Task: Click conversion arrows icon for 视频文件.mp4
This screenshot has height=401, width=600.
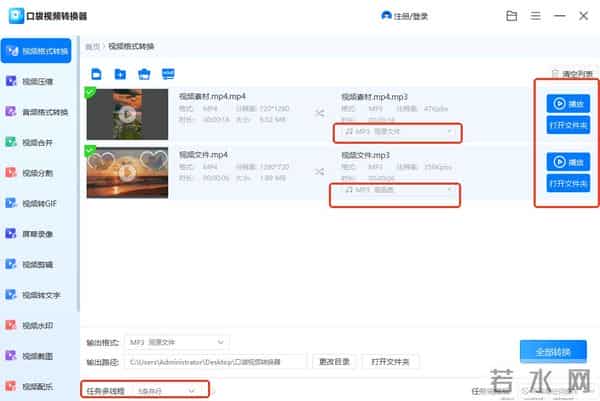Action: (320, 172)
